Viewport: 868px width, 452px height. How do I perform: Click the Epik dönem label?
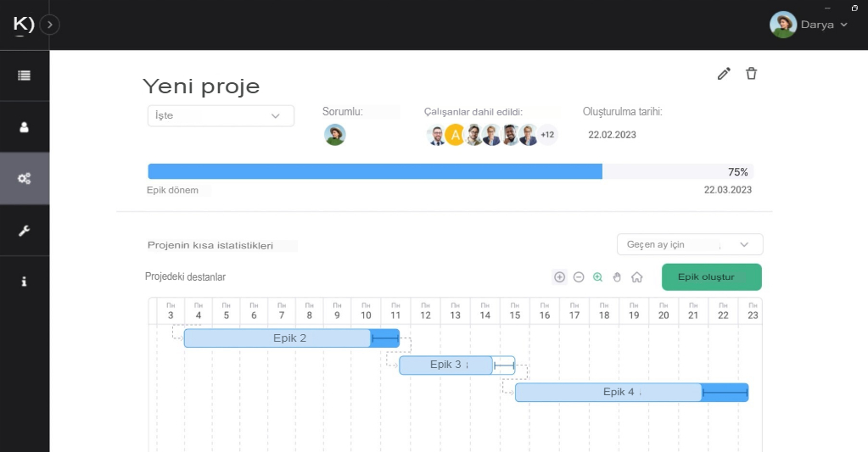(x=172, y=190)
